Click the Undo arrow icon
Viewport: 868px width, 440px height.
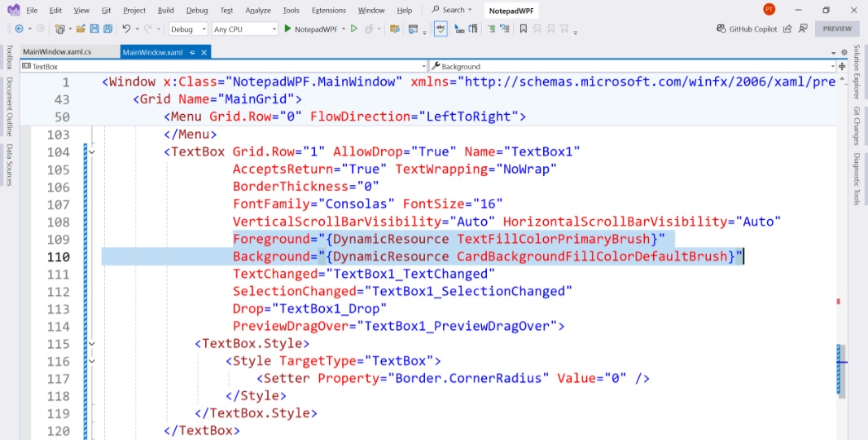click(126, 29)
